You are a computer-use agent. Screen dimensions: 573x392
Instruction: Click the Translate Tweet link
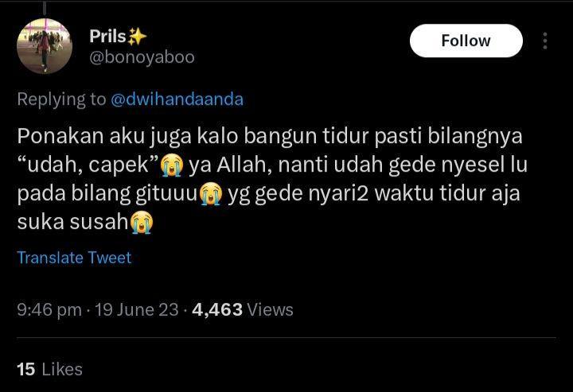pos(74,258)
